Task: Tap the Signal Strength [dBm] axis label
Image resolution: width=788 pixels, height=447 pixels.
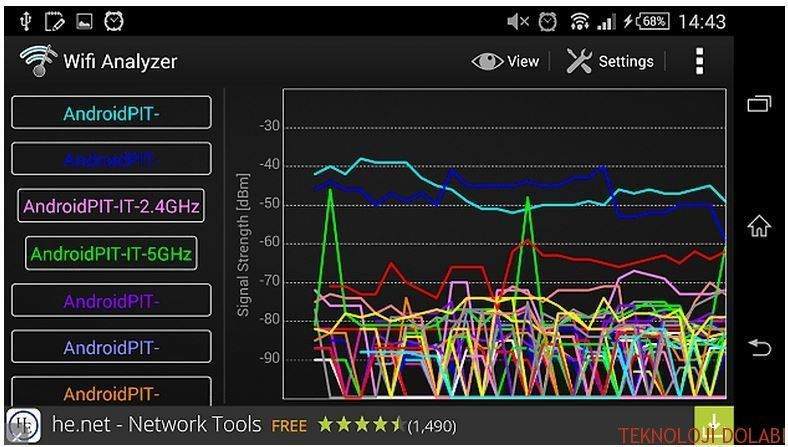Action: click(x=243, y=244)
